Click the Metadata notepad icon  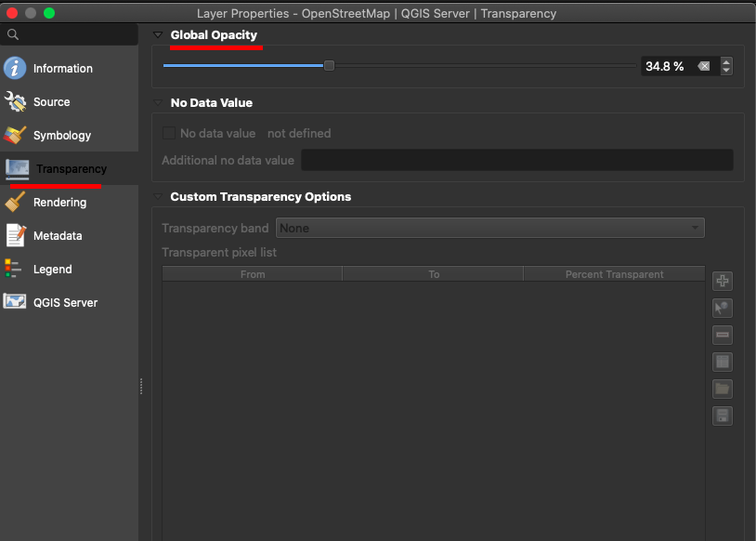[15, 235]
